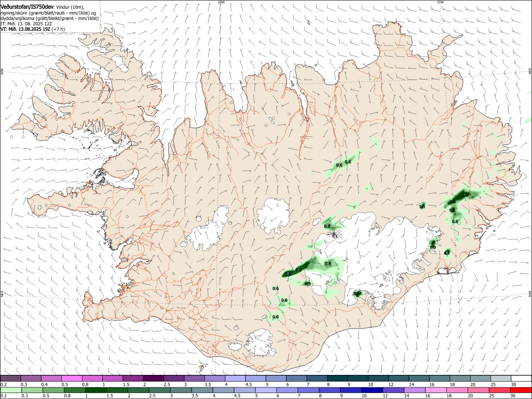
Task: Click the 1.9 precipitation value near Vatnajökull
Action: click(433, 247)
